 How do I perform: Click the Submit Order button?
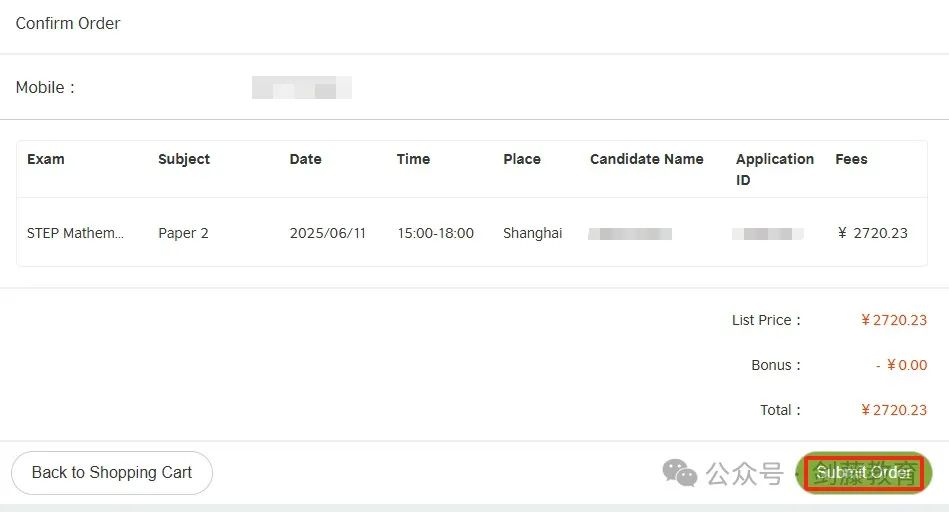pos(864,473)
